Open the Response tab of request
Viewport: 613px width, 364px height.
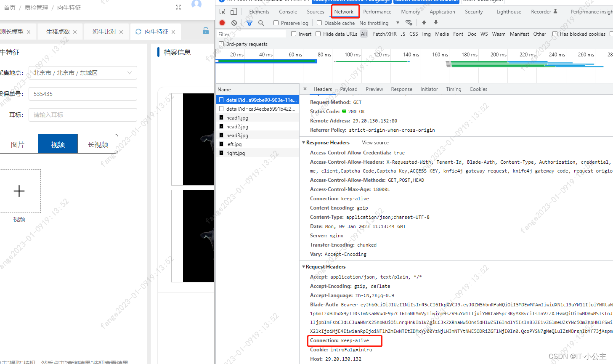pyautogui.click(x=402, y=89)
